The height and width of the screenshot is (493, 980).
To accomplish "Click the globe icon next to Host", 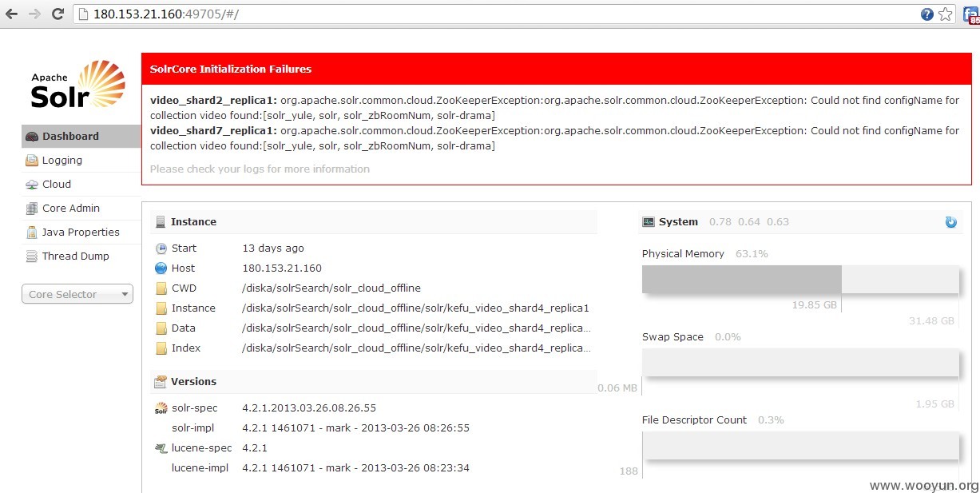I will click(161, 268).
